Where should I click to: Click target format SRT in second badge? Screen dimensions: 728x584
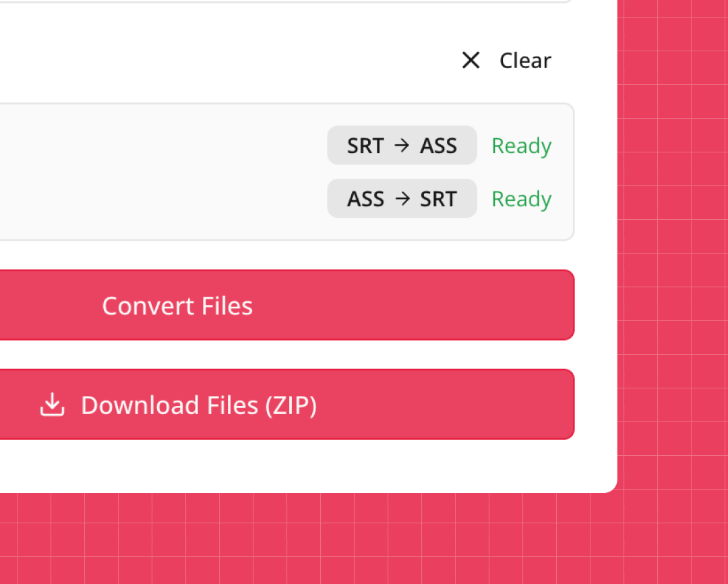[x=438, y=199]
